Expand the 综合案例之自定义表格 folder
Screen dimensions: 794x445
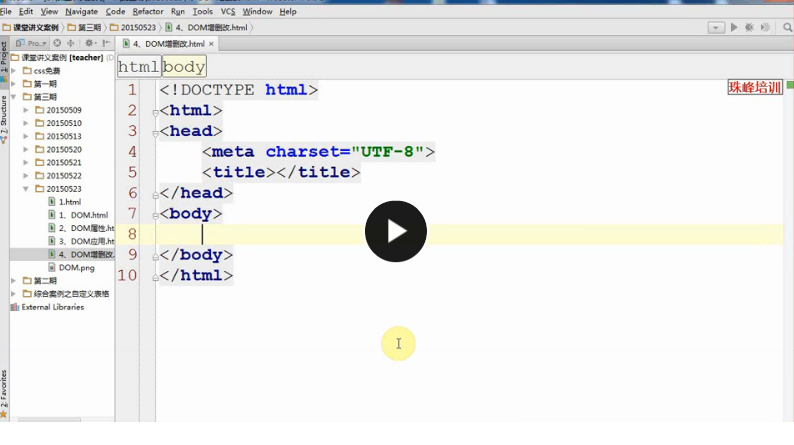point(14,294)
